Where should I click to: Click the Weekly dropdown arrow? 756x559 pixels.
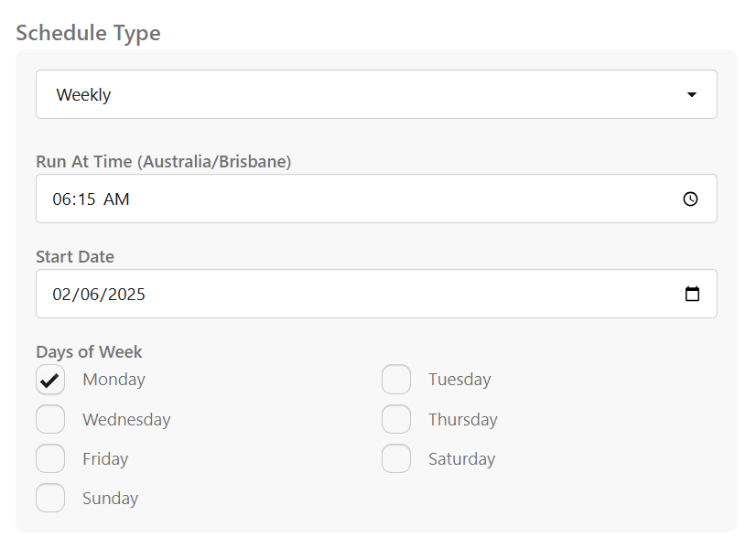point(692,93)
